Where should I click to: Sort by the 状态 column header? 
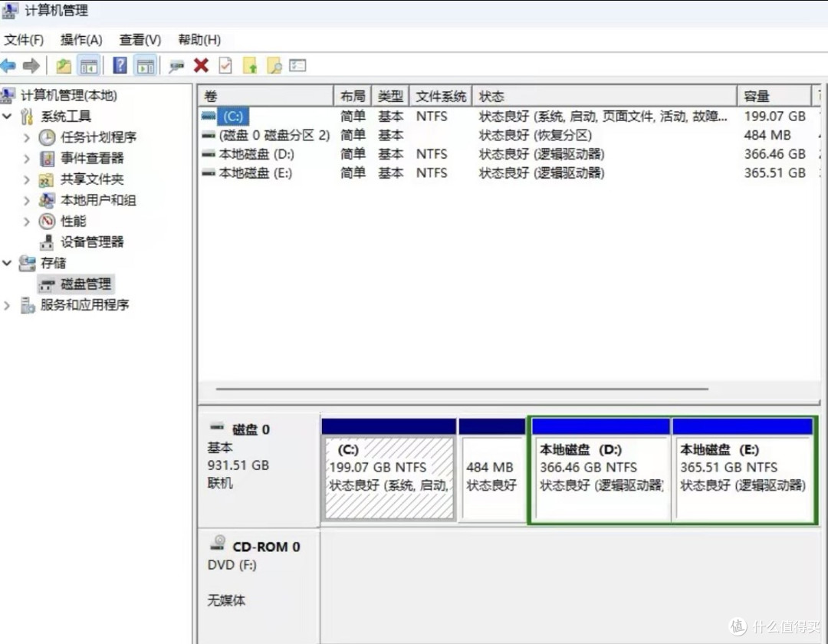tap(605, 96)
